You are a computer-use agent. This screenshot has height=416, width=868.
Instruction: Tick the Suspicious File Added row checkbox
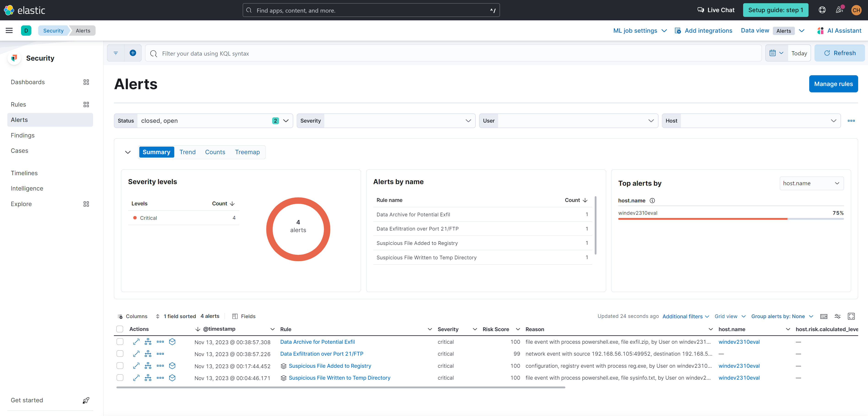click(x=120, y=366)
